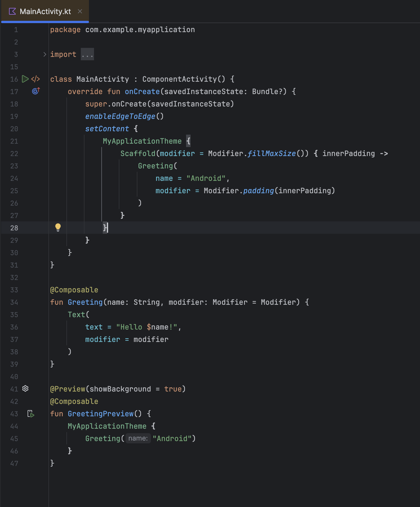Click ComponentActivity in the class declaration
Screen dimensions: 420x507
tap(180, 79)
